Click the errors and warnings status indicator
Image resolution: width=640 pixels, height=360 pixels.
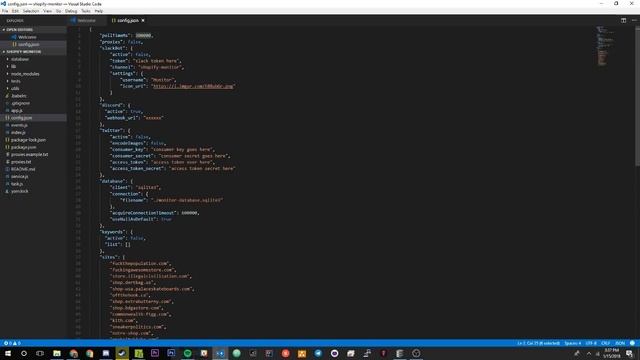point(12,343)
